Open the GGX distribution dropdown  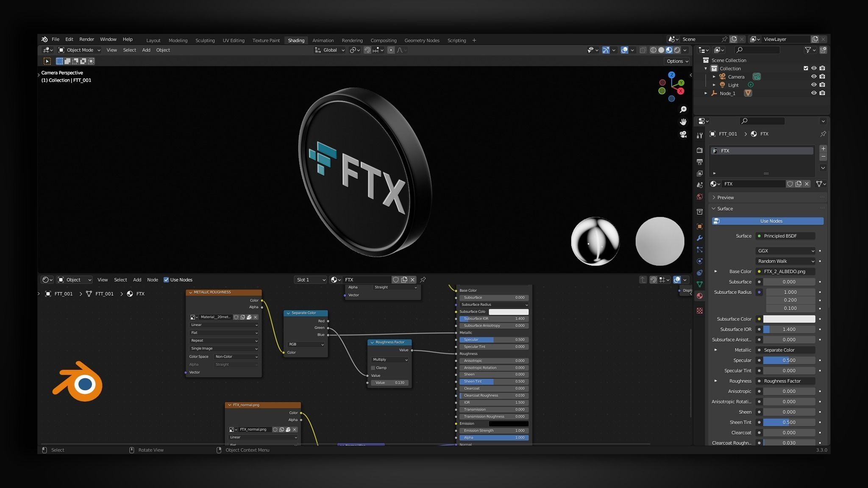pyautogui.click(x=785, y=251)
